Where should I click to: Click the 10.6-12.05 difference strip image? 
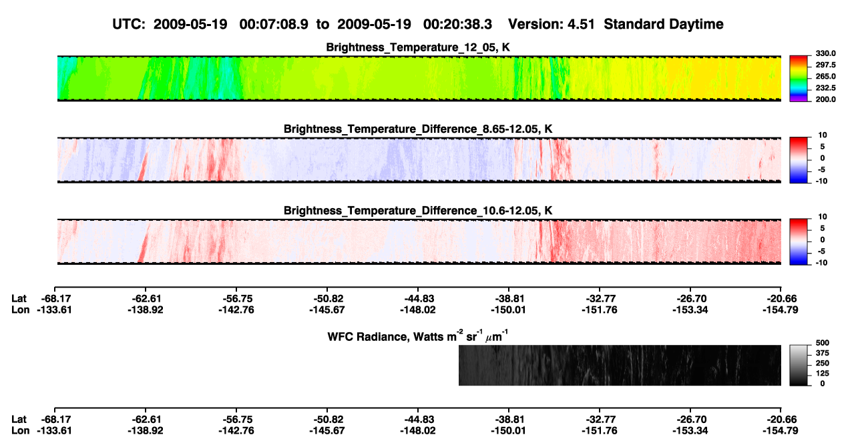[x=419, y=242]
